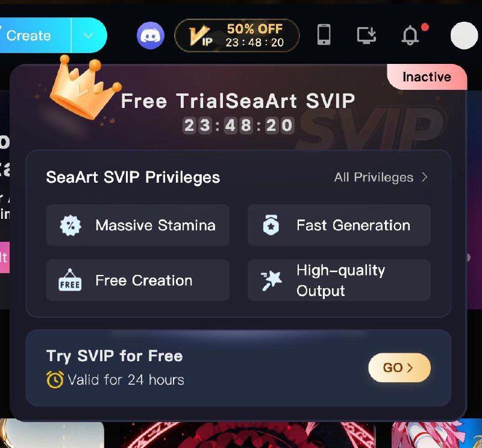Click the SVIP trial countdown timer
482x448 pixels.
[238, 125]
